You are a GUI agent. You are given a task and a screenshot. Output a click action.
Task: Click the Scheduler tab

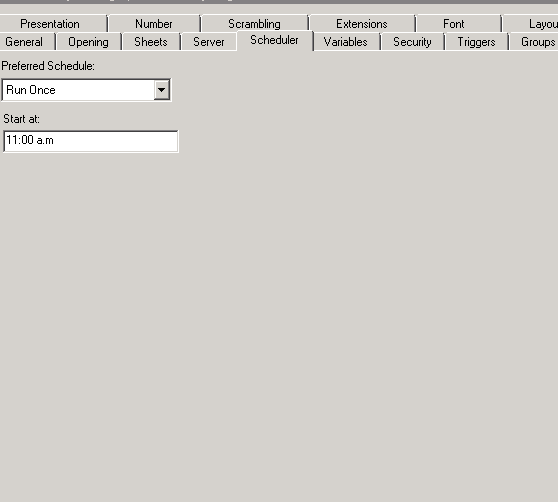pos(274,40)
